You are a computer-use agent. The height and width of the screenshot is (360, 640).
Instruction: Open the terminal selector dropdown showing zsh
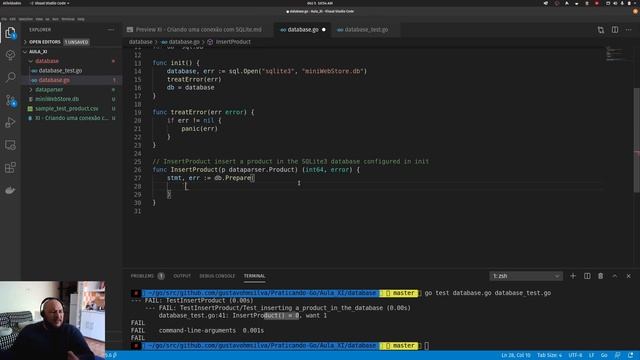pos(526,276)
